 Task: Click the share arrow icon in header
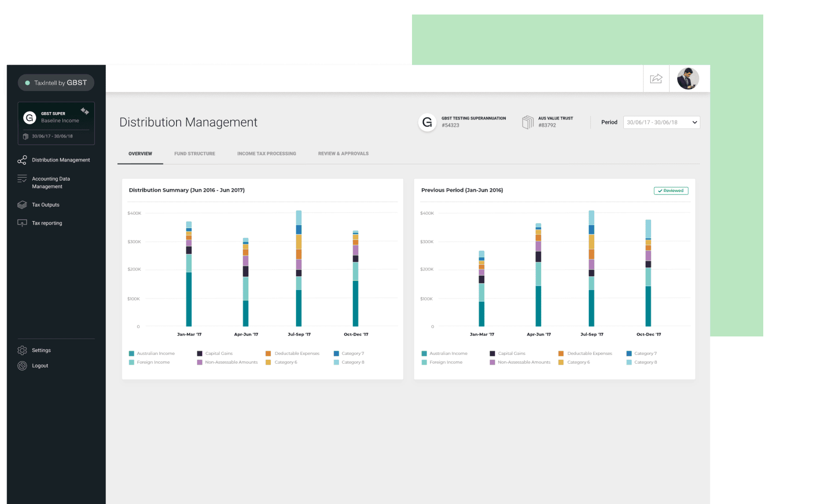click(656, 79)
